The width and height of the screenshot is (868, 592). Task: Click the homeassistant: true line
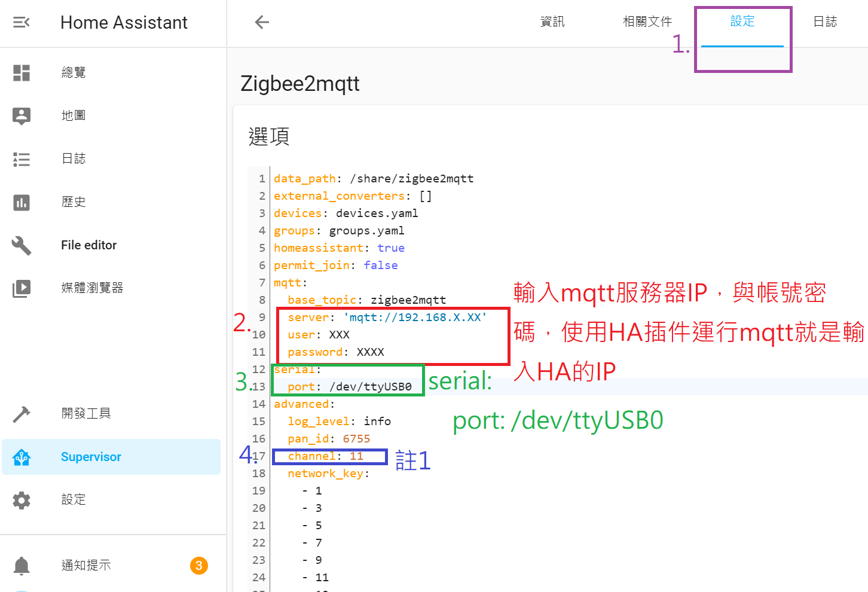339,248
